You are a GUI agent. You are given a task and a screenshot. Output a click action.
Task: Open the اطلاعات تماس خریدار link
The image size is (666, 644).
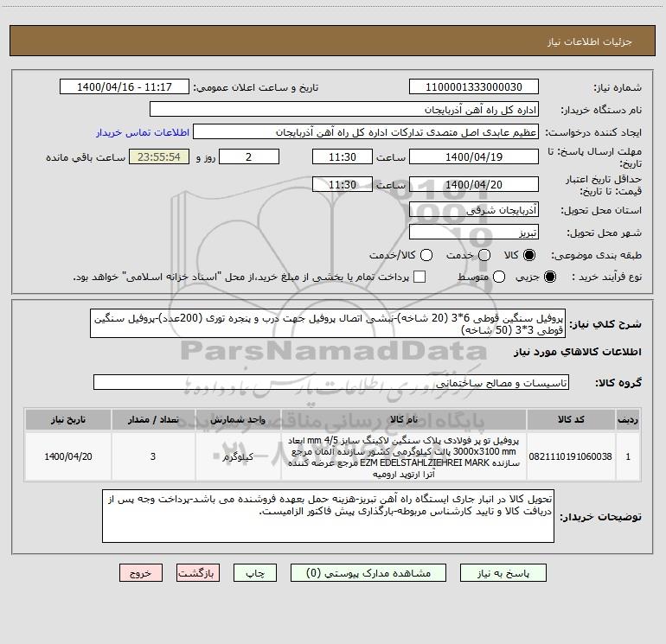(x=143, y=132)
